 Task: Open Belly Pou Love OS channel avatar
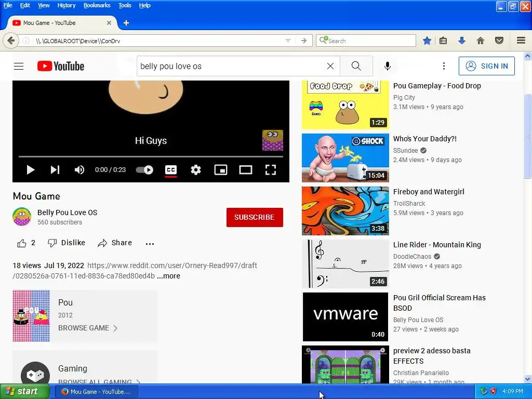point(22,217)
